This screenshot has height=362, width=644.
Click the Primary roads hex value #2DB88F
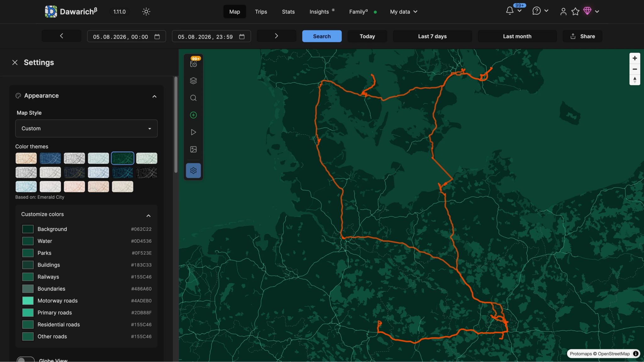(x=141, y=313)
